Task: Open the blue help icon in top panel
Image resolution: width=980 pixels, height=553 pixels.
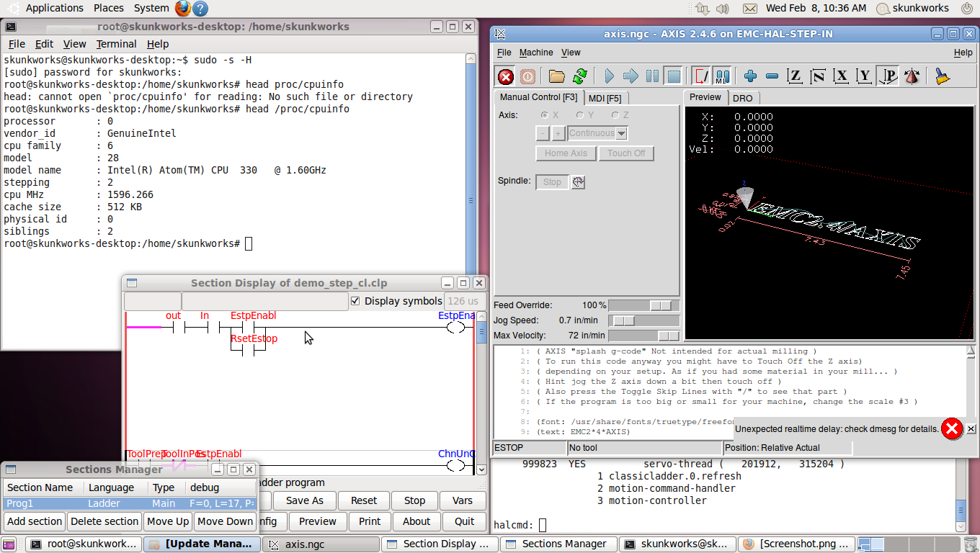Action: point(200,9)
